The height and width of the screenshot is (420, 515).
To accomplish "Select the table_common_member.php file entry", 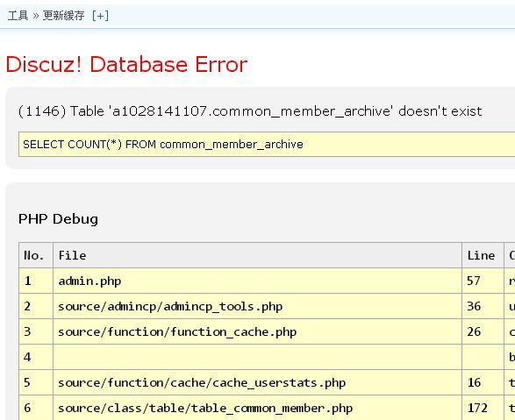I will coord(205,409).
